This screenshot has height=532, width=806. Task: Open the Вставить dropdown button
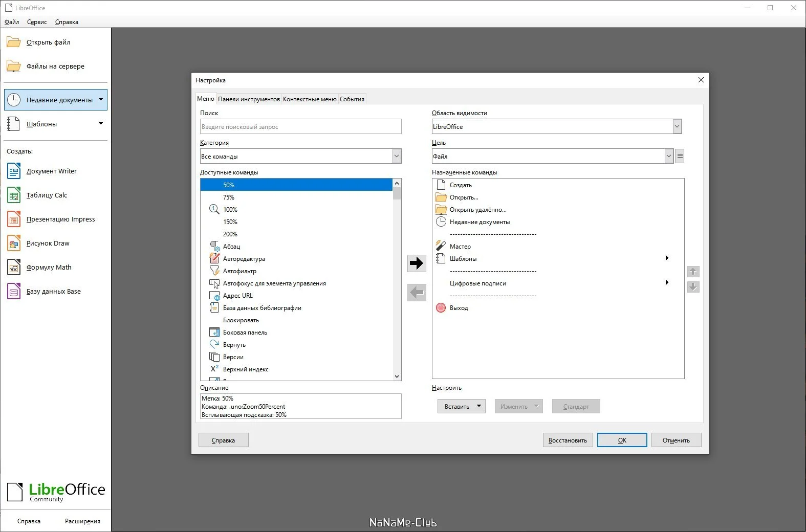point(462,406)
